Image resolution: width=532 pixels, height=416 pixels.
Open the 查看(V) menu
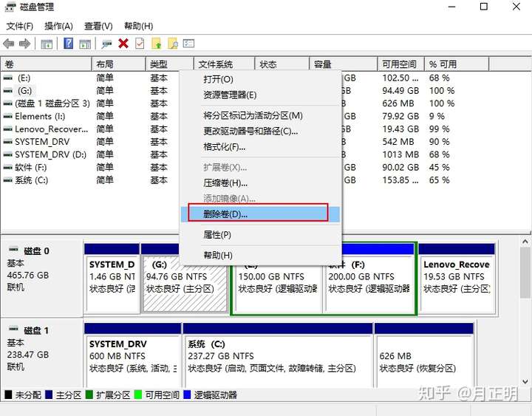click(98, 26)
